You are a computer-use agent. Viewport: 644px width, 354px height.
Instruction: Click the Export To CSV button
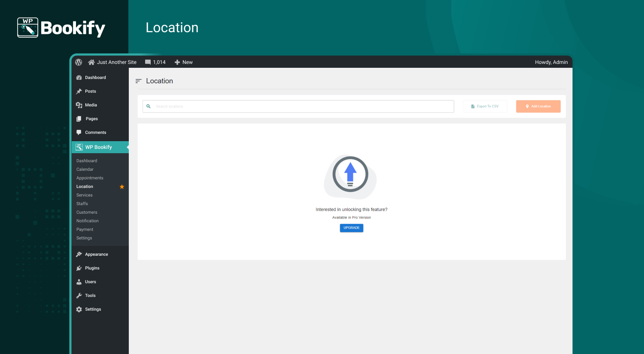(485, 106)
